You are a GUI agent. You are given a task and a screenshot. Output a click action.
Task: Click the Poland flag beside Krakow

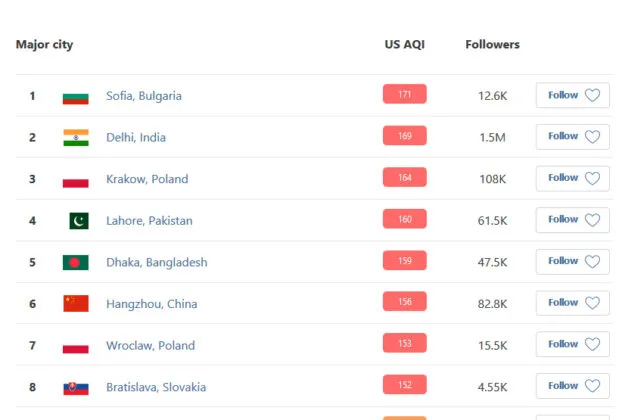[x=76, y=180]
